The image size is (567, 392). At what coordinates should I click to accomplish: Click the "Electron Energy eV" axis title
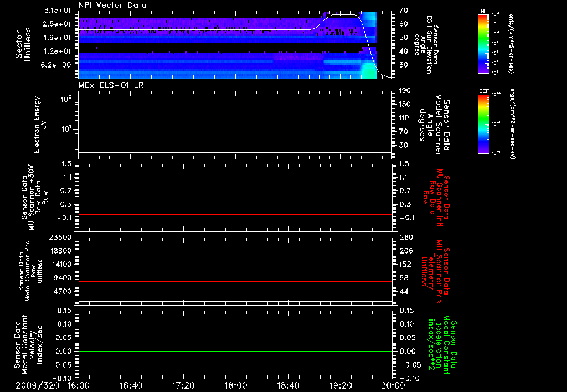pyautogui.click(x=39, y=125)
